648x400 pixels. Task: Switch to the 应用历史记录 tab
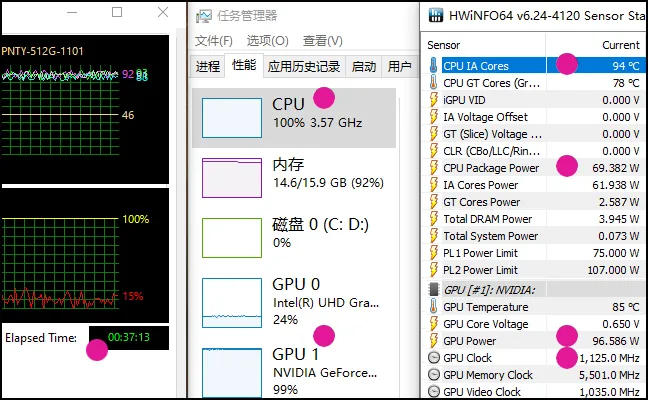pos(304,66)
